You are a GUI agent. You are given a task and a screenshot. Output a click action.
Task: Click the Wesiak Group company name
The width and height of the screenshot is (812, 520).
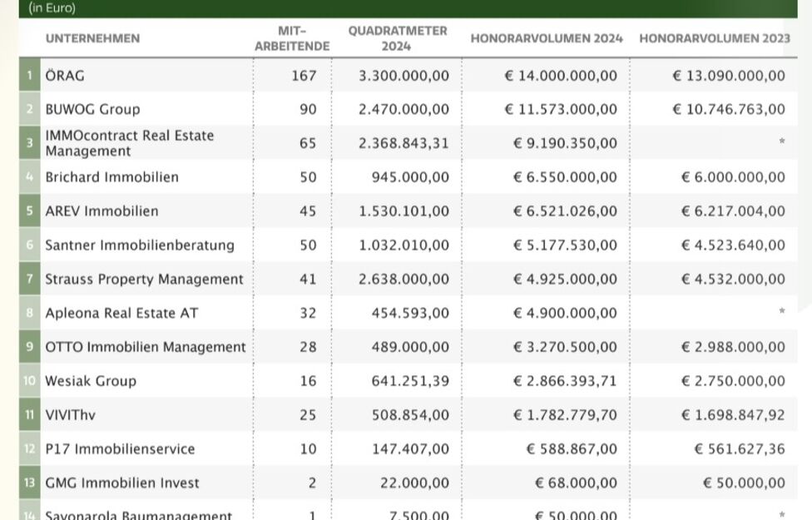pyautogui.click(x=91, y=381)
